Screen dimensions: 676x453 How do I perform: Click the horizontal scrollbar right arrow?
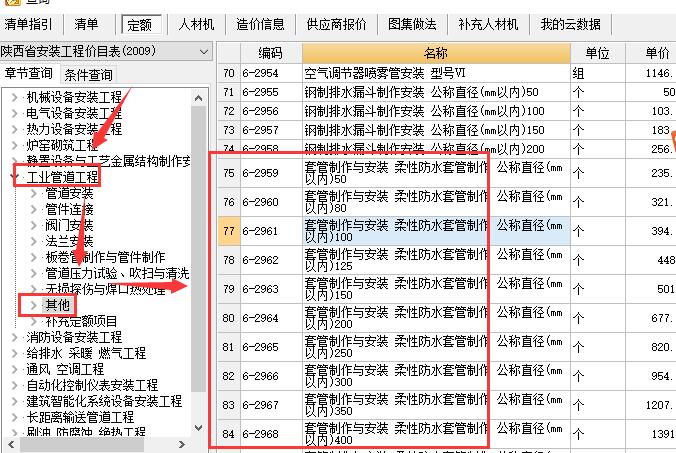(x=182, y=444)
